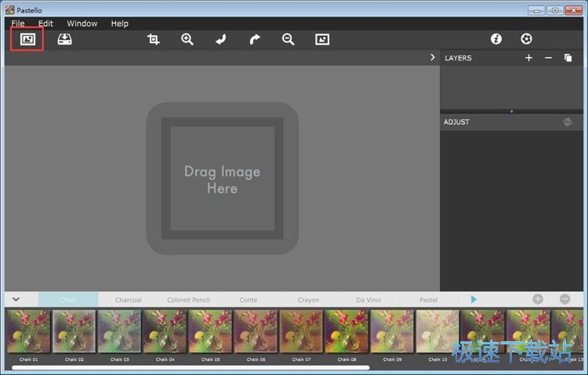Select the crop tool
The width and height of the screenshot is (588, 375).
[154, 39]
